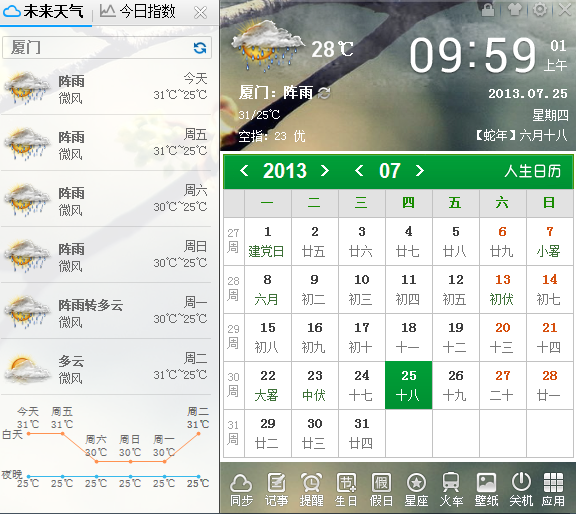Open the 记事 notes icon

(x=276, y=490)
